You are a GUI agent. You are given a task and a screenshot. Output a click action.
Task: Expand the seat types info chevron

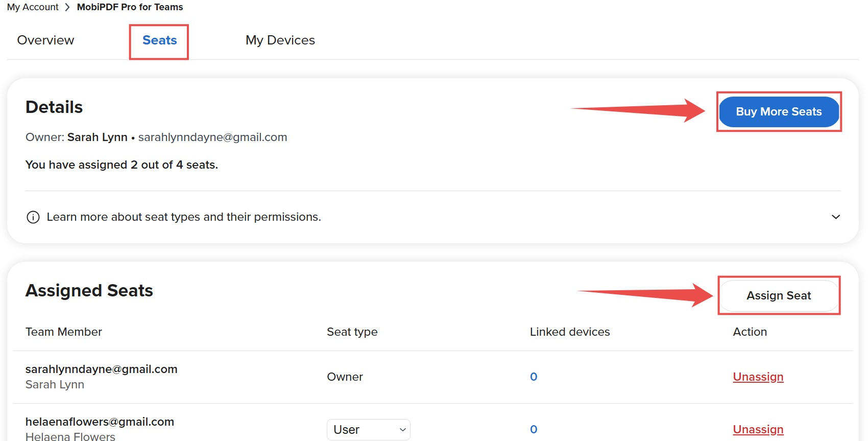click(836, 217)
